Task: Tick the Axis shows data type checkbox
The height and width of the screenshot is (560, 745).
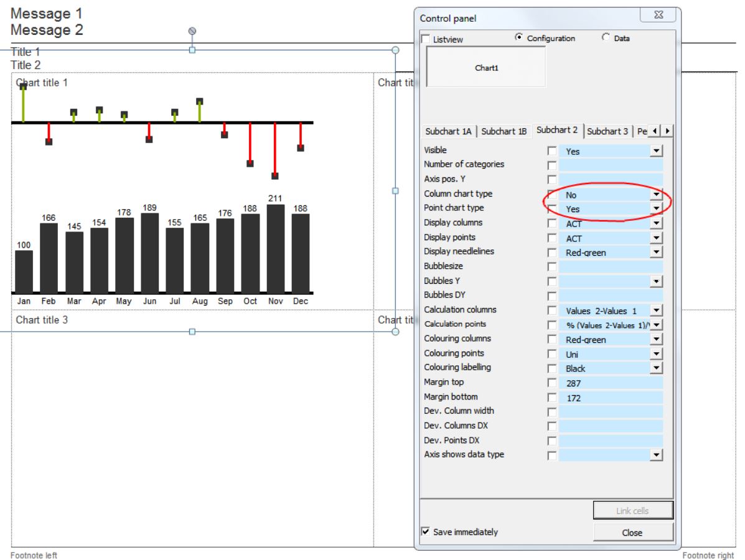Action: pyautogui.click(x=551, y=455)
